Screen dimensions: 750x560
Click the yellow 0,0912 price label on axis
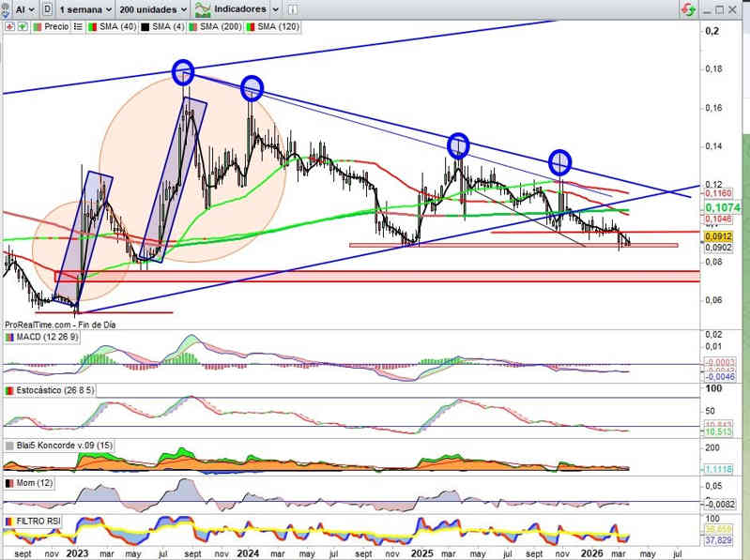tap(715, 237)
